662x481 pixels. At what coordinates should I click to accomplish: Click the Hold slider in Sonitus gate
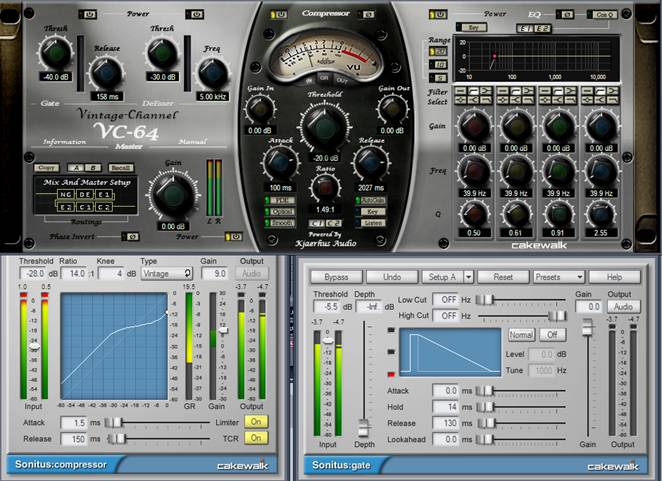click(x=521, y=407)
